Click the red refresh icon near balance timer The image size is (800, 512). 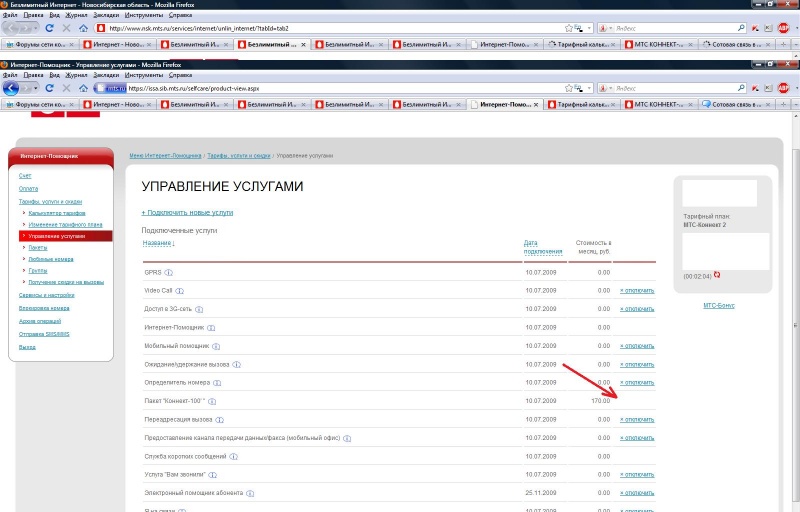pyautogui.click(x=717, y=275)
